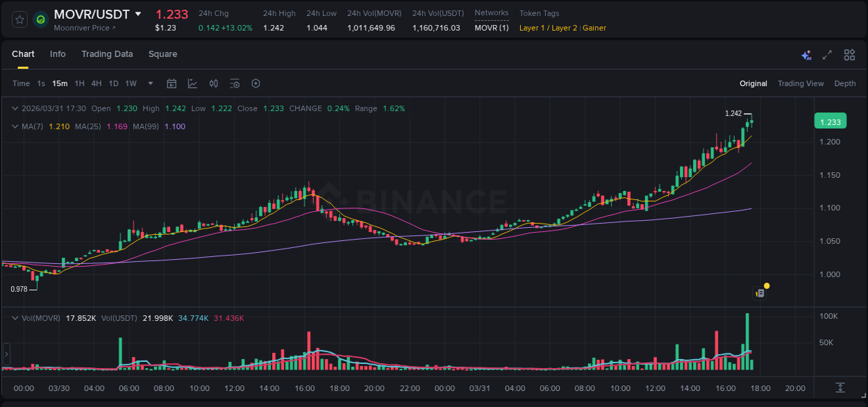Select the chart type line-graph icon
This screenshot has height=407, width=868.
pyautogui.click(x=192, y=83)
